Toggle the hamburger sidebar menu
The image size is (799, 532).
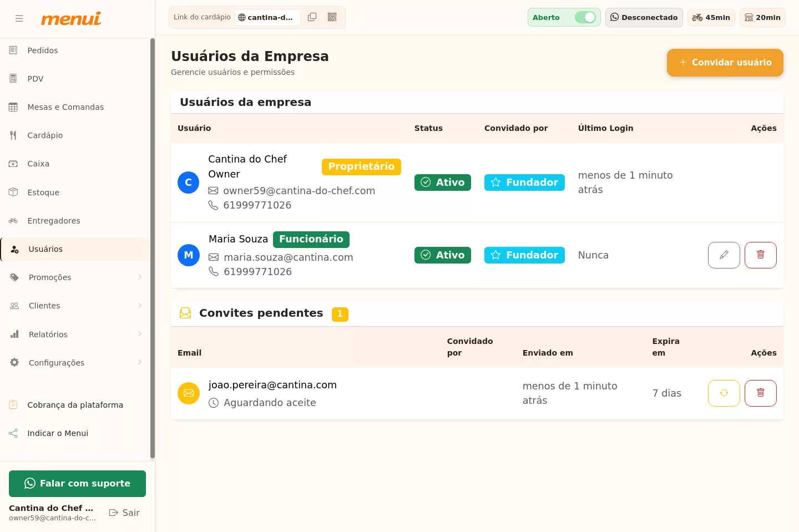pyautogui.click(x=19, y=18)
